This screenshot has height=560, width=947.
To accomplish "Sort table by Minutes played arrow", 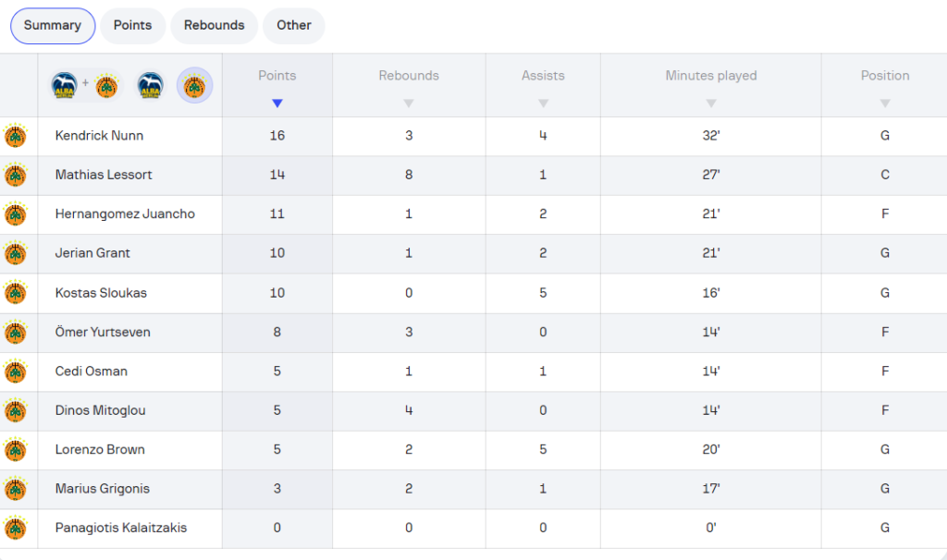I will click(711, 103).
